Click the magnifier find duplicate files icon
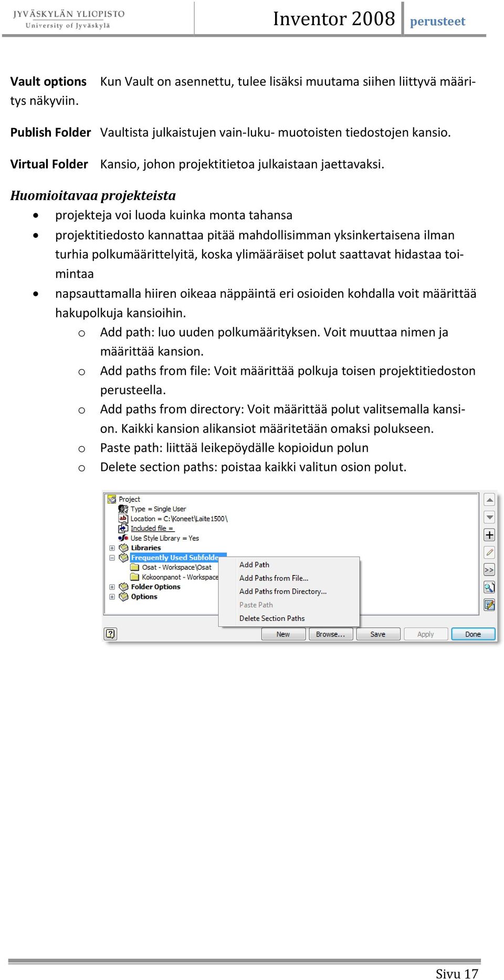Image resolution: width=504 pixels, height=980 pixels. coord(489,587)
